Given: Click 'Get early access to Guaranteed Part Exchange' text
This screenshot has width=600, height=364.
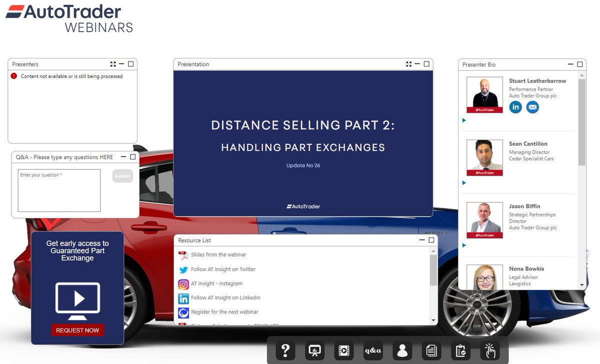Looking at the screenshot, I should click(77, 251).
